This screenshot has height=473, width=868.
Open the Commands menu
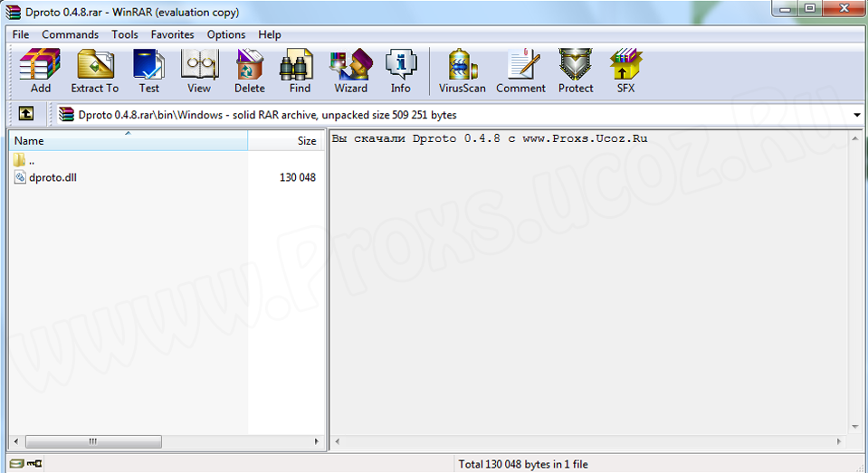click(71, 34)
